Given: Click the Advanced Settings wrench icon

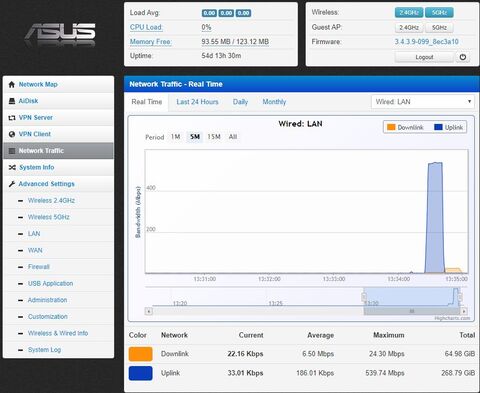Looking at the screenshot, I should [12, 184].
